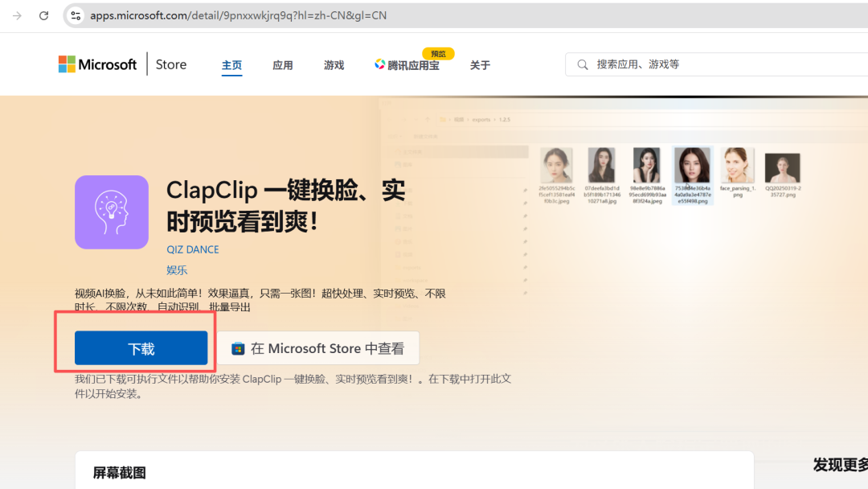The width and height of the screenshot is (868, 489).
Task: Open the 应用 tab
Action: [x=282, y=65]
